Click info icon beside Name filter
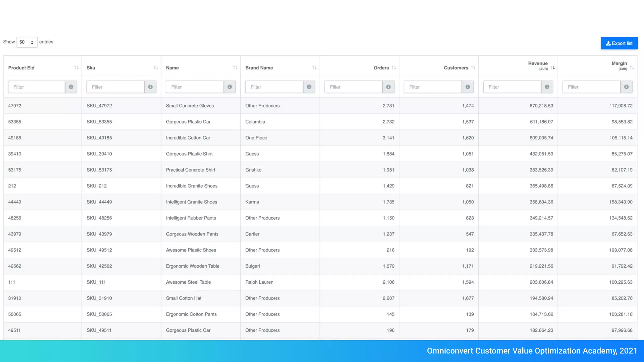This screenshot has width=644, height=362. (x=230, y=87)
